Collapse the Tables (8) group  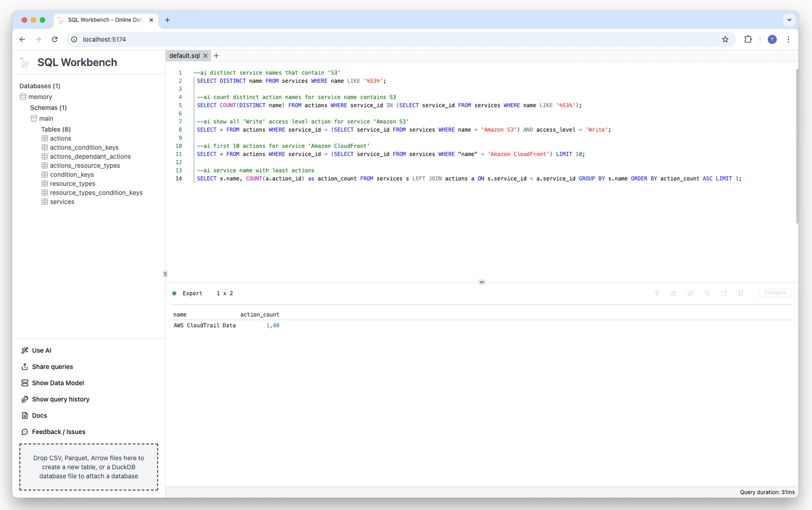[x=56, y=130]
